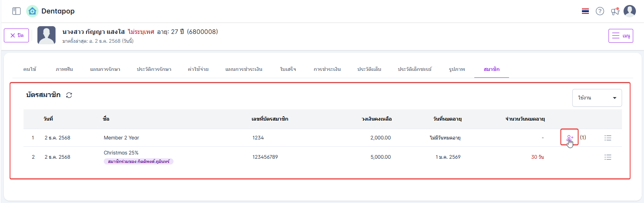Open the เมนู hamburger menu

620,36
